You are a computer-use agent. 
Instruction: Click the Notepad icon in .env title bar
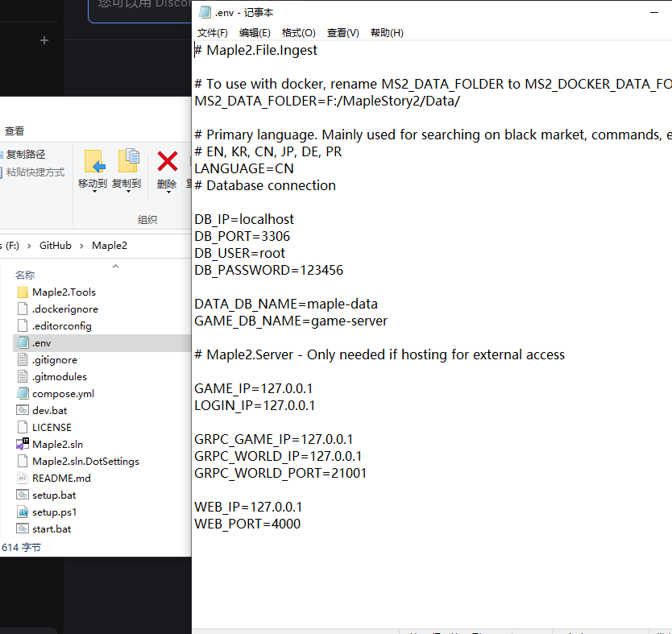point(205,12)
